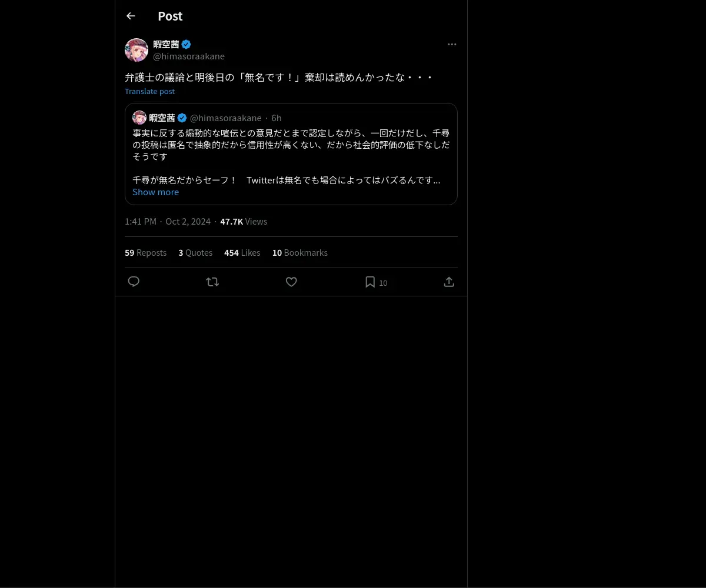Click the quoted post's 6h timestamp

tap(277, 118)
